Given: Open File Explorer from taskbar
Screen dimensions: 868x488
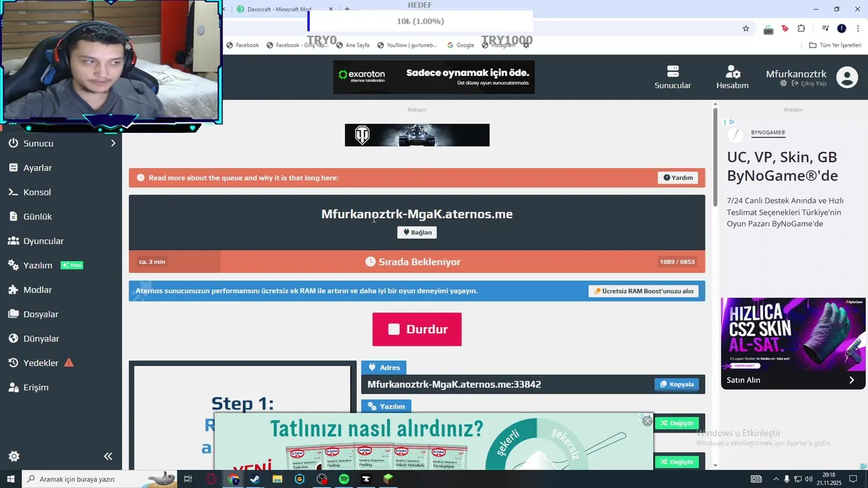Looking at the screenshot, I should (x=277, y=479).
